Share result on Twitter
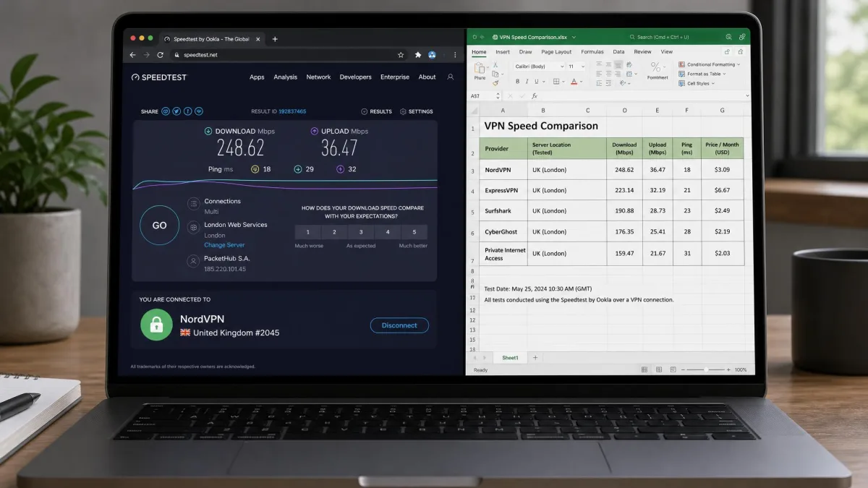The height and width of the screenshot is (488, 868). point(176,111)
